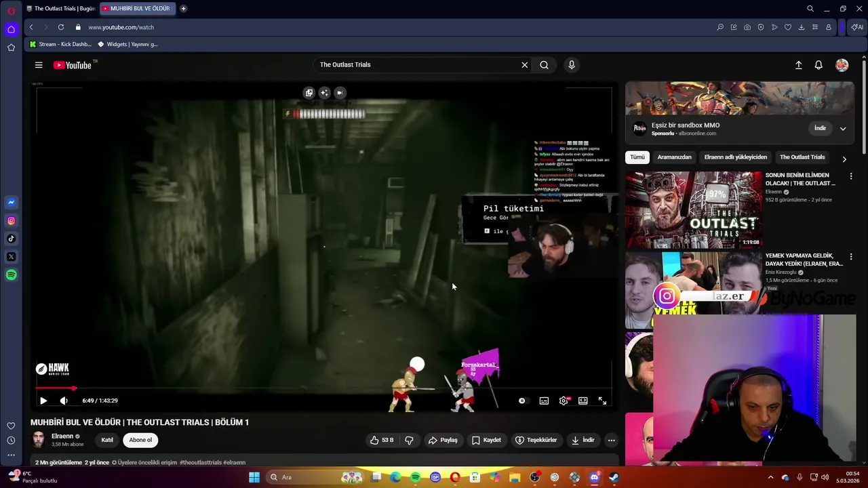Screen dimensions: 868x488
Task: Open Messenger in Opera sidebar
Action: 11,203
